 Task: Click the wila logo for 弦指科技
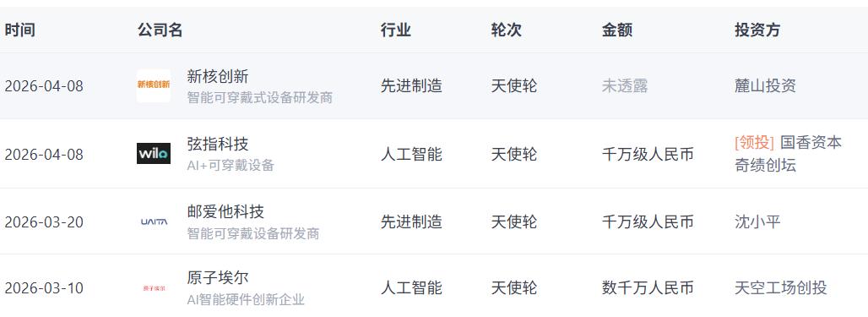click(x=154, y=154)
